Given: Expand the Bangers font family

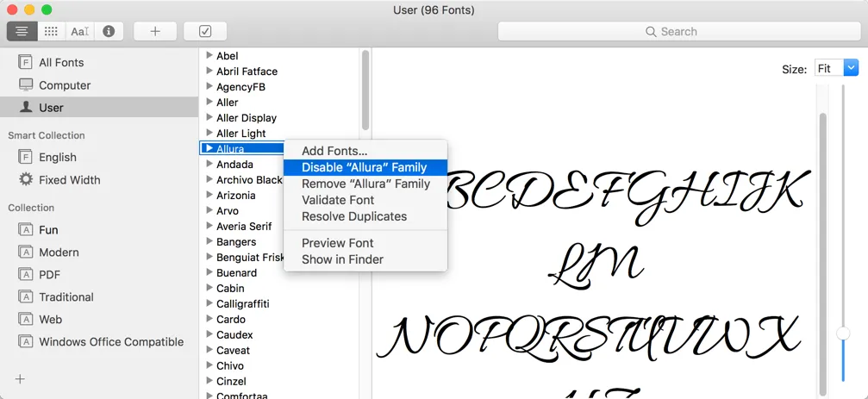Looking at the screenshot, I should [x=209, y=241].
